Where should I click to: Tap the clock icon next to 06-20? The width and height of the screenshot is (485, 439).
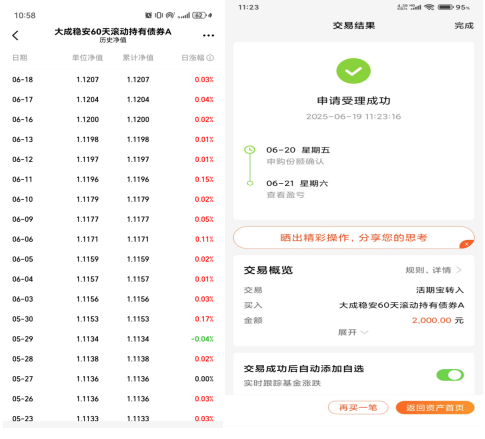pyautogui.click(x=250, y=150)
